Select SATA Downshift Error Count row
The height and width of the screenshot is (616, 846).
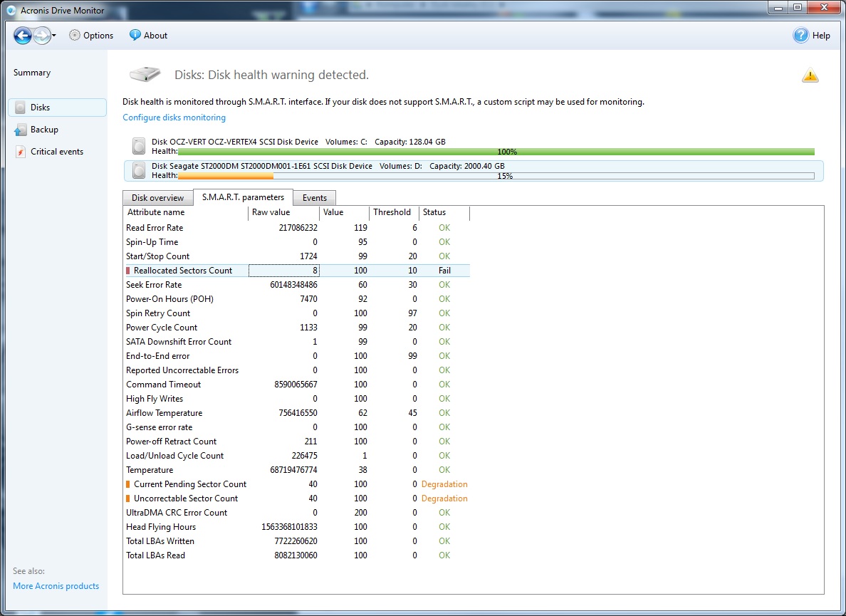[x=297, y=342]
